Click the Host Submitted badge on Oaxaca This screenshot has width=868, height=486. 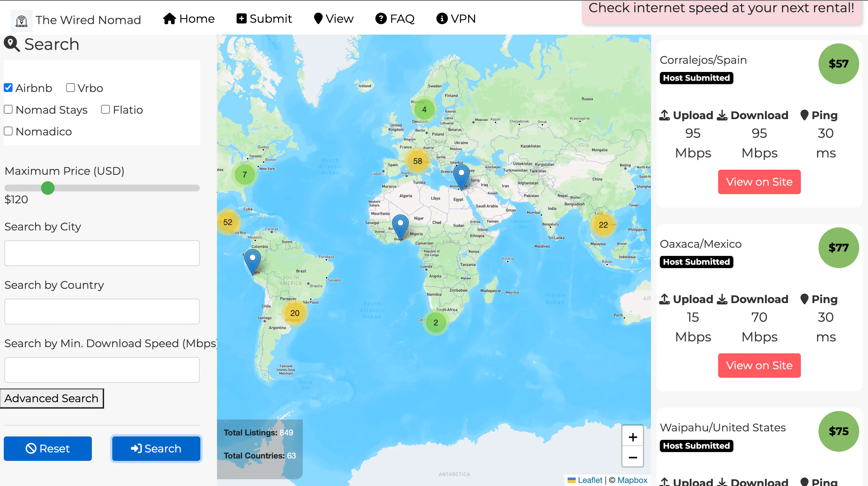point(696,262)
